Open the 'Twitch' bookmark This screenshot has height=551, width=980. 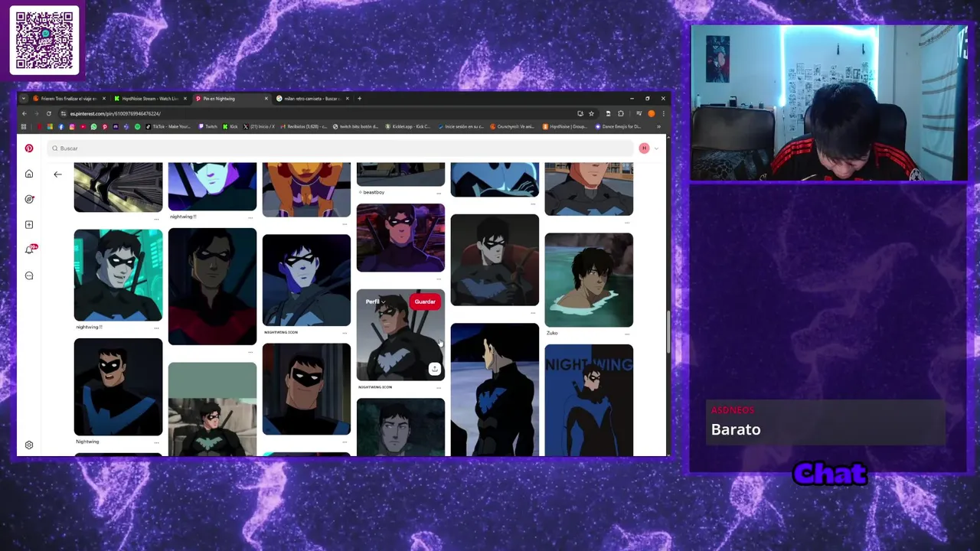pyautogui.click(x=208, y=126)
